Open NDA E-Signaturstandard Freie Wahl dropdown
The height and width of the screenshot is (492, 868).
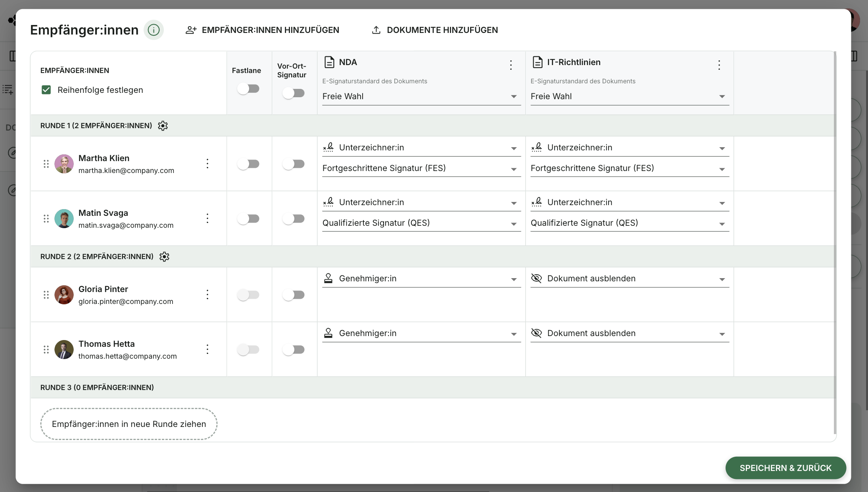point(421,96)
